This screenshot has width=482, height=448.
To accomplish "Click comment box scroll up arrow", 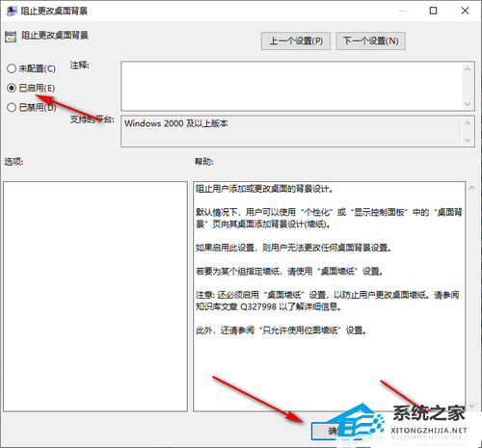I will tap(468, 68).
